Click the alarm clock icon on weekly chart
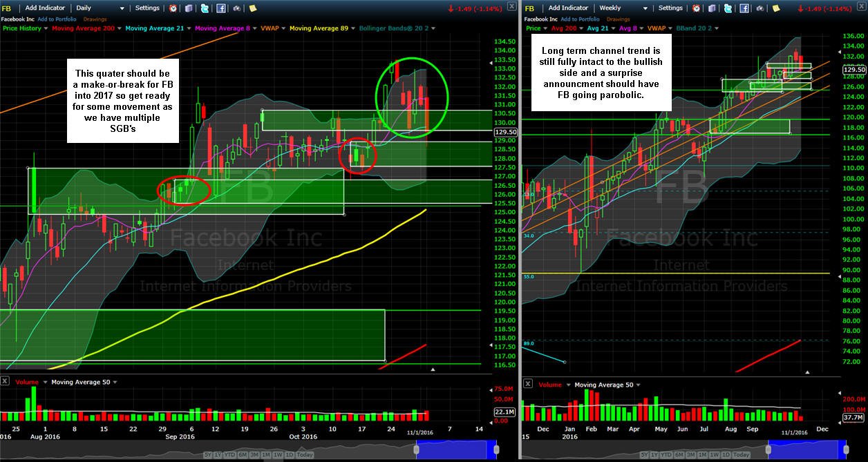The width and height of the screenshot is (868, 462). pos(696,8)
